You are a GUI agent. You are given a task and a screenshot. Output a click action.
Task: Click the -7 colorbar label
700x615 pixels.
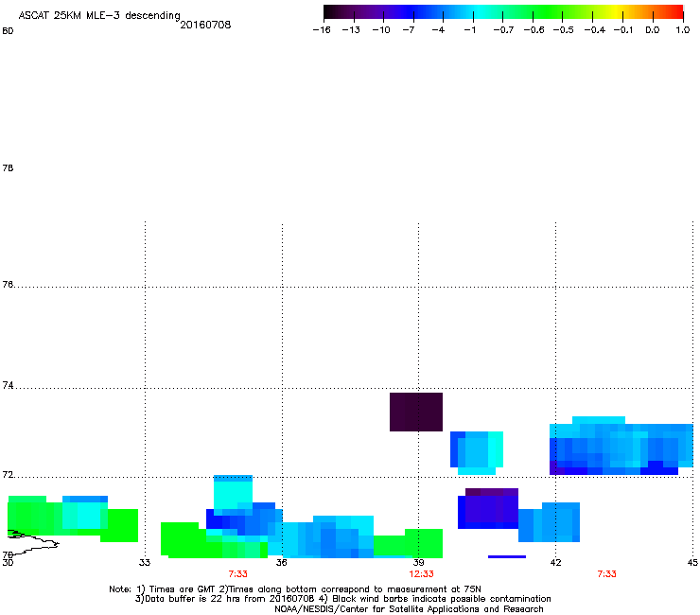408,30
